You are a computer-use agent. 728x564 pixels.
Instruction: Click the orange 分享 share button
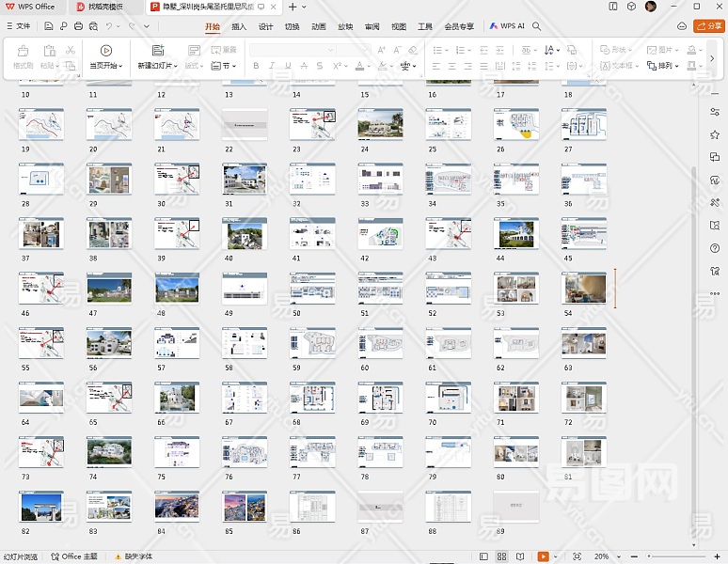pyautogui.click(x=708, y=26)
